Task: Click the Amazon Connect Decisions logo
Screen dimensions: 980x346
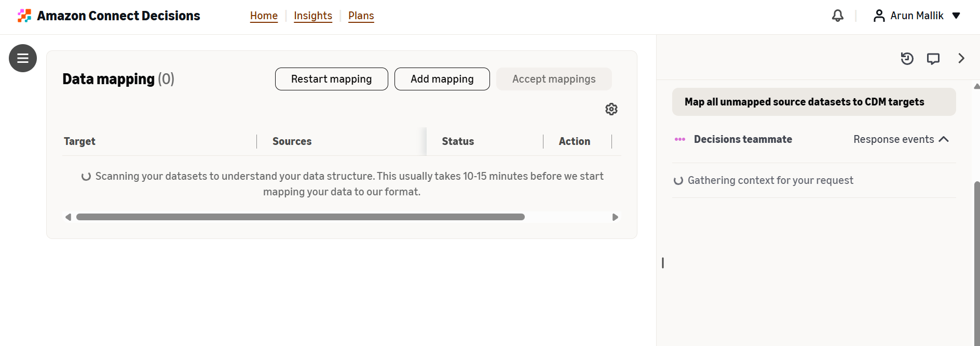Action: (x=24, y=16)
